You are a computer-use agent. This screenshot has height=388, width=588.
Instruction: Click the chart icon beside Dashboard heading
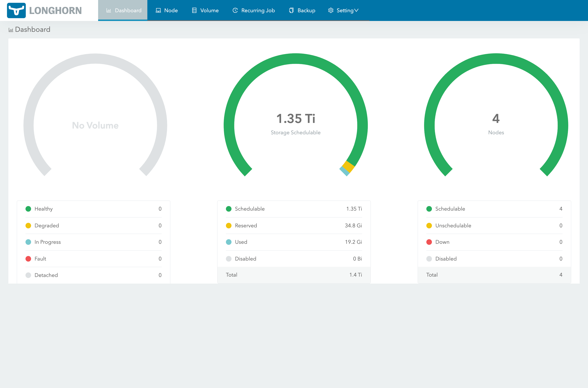(x=11, y=30)
